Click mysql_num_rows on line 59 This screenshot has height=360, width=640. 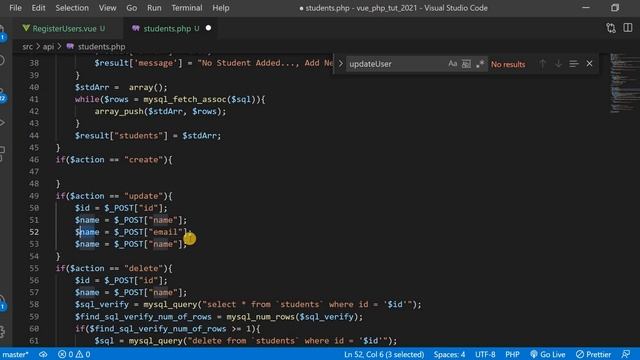[260, 317]
